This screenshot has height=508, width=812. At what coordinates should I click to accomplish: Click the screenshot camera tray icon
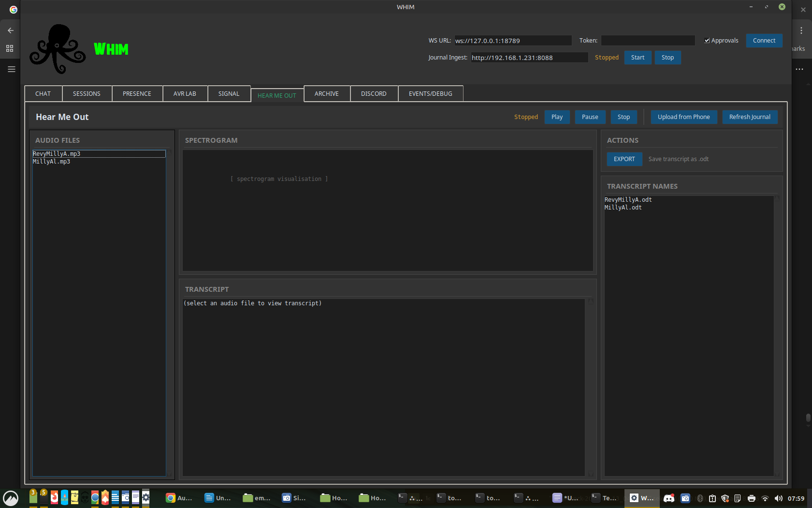[x=685, y=498]
